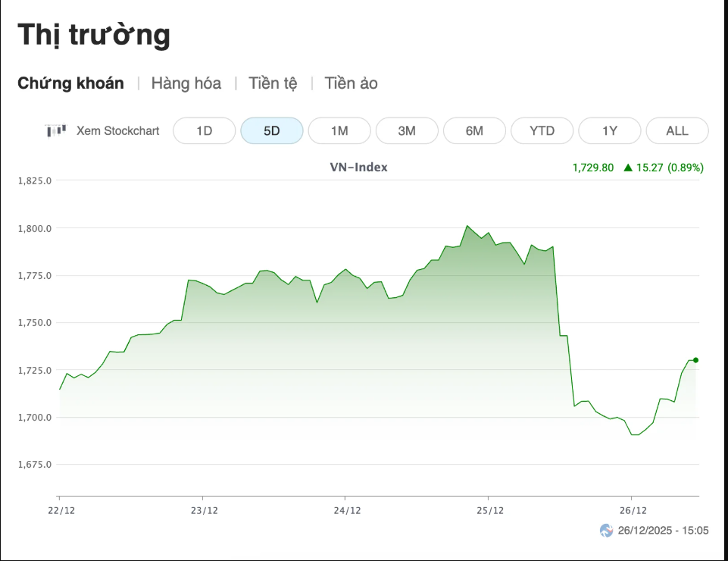
Task: Show ALL historical data range
Action: tap(677, 130)
